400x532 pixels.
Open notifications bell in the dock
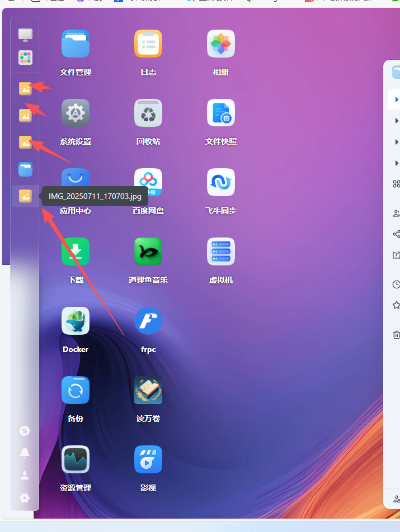pyautogui.click(x=25, y=453)
